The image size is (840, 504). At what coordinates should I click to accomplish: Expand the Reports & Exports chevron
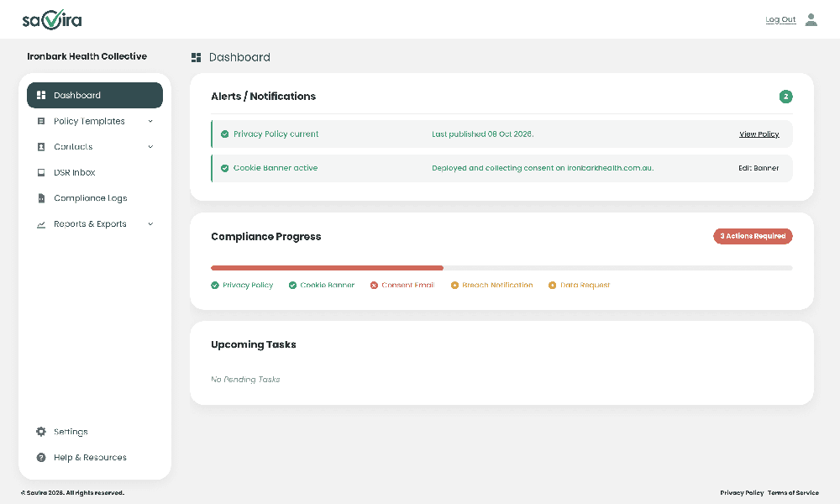(x=150, y=224)
